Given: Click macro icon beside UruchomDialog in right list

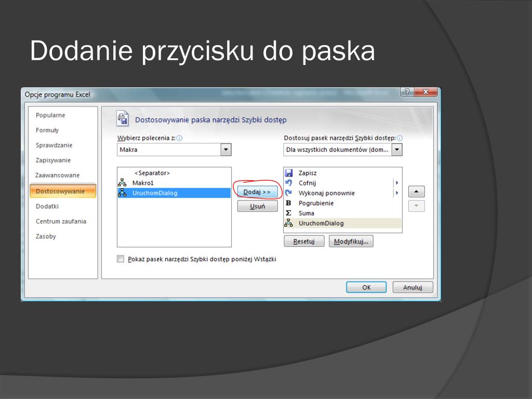Looking at the screenshot, I should [288, 223].
